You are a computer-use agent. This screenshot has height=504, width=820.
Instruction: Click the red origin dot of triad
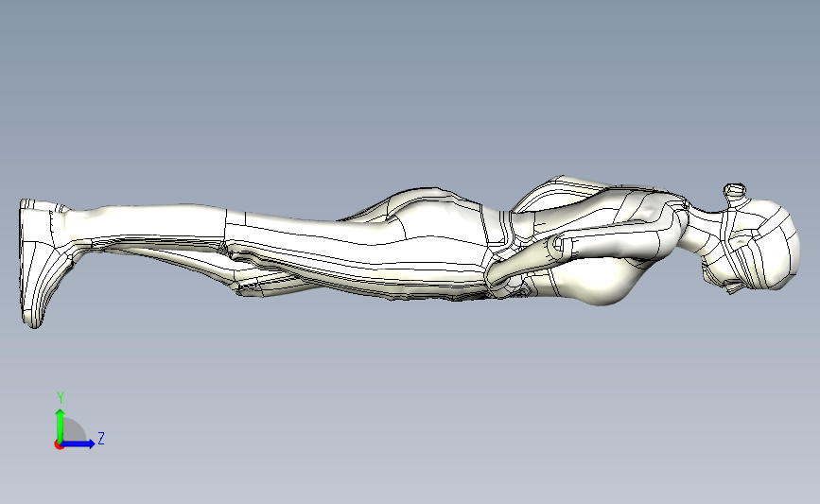59,445
